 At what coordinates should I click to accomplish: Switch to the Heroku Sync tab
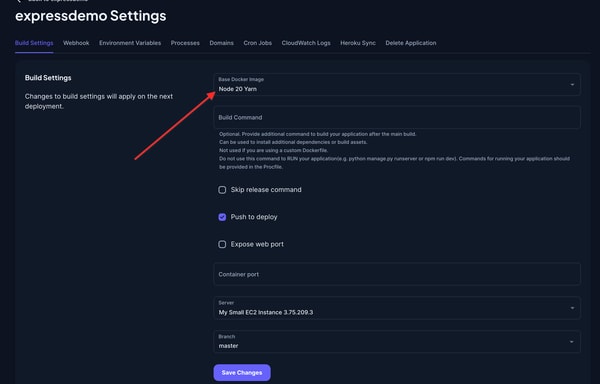[358, 43]
